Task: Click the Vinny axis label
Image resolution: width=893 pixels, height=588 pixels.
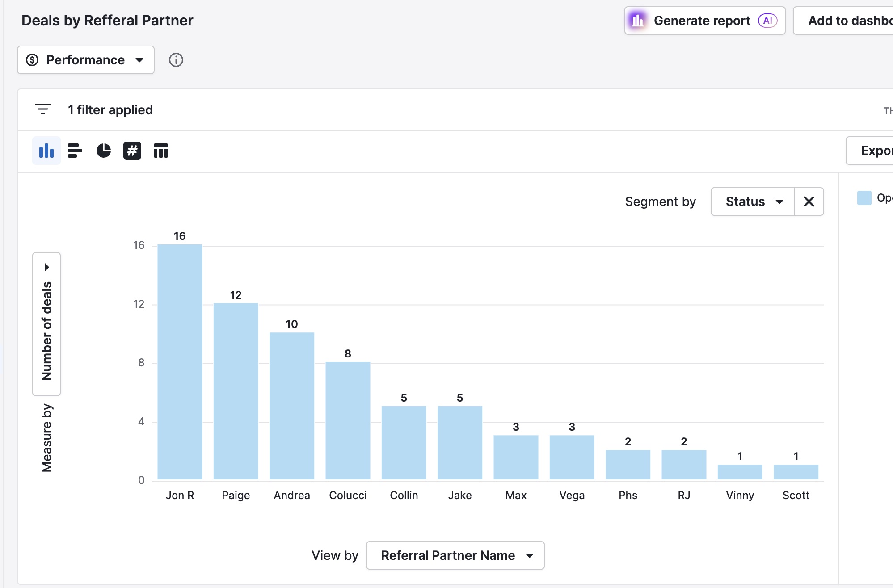Action: (740, 495)
